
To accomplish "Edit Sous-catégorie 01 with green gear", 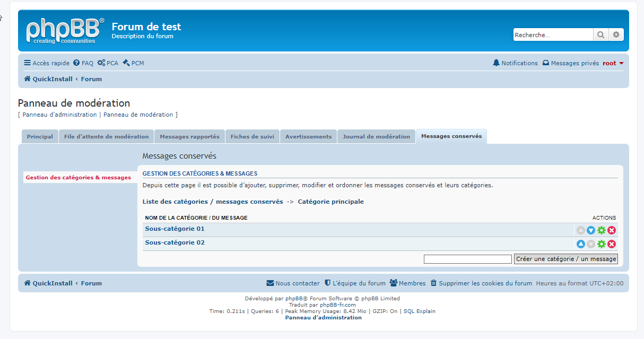I will click(601, 230).
